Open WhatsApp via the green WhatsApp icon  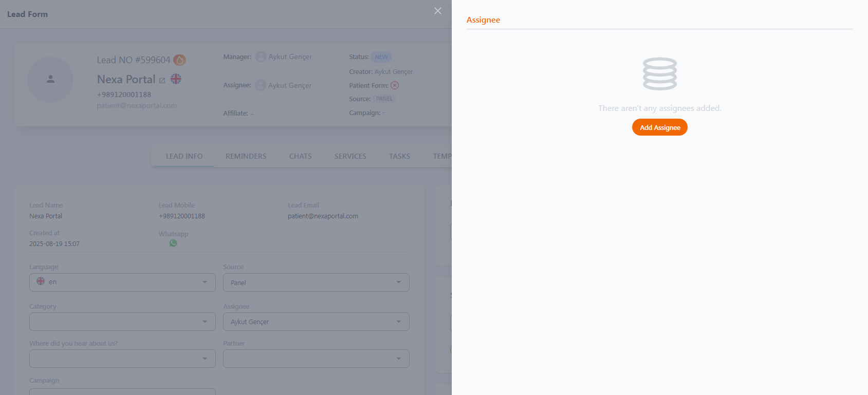(x=173, y=243)
